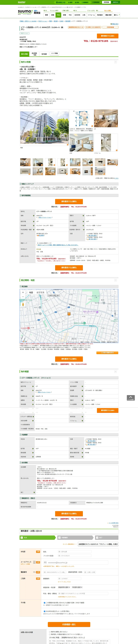
Task: Click the map camera rotation control icon
Action: pyautogui.click(x=115, y=338)
